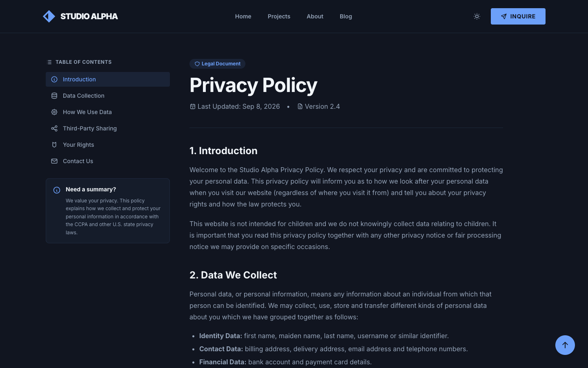Click the shield icon beside Your Rights

click(x=54, y=145)
